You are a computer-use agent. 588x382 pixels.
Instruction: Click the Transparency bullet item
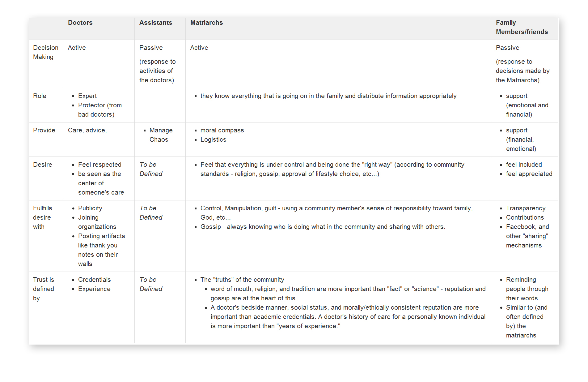[526, 208]
